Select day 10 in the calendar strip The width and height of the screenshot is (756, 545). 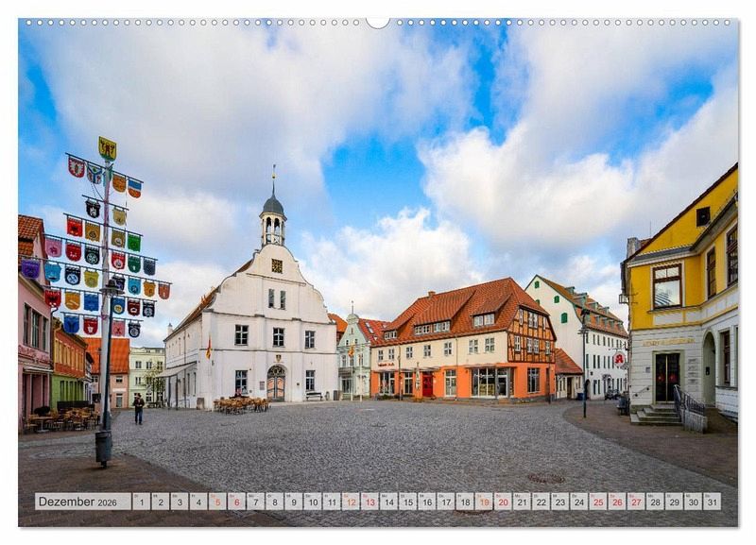click(313, 502)
